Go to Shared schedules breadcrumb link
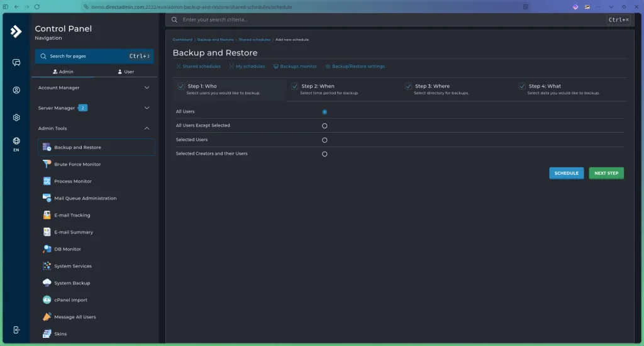 pos(255,40)
